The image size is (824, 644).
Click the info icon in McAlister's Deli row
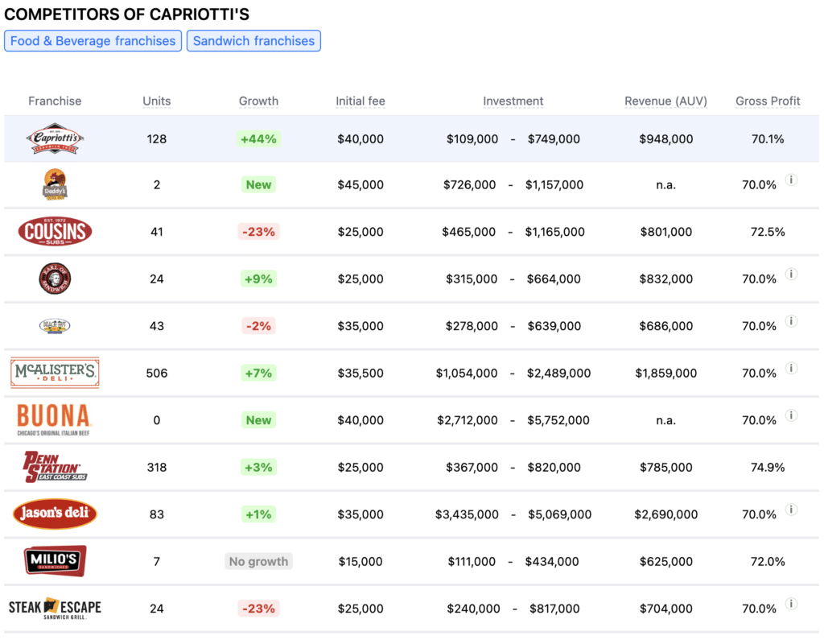tap(792, 368)
